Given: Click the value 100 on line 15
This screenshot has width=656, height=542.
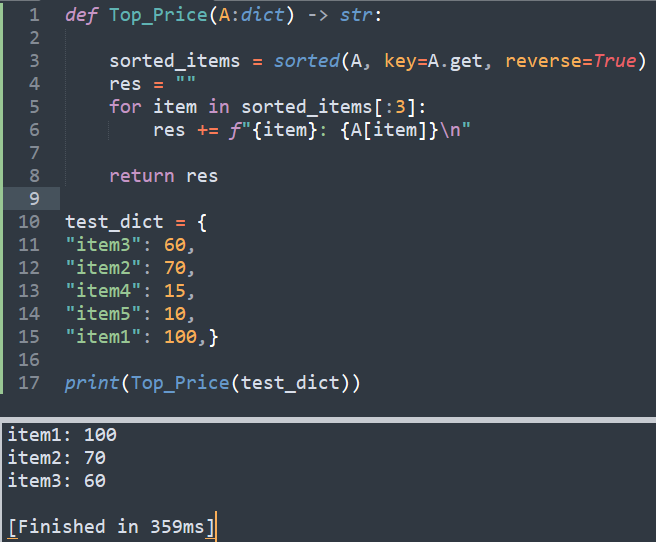Looking at the screenshot, I should coord(180,337).
